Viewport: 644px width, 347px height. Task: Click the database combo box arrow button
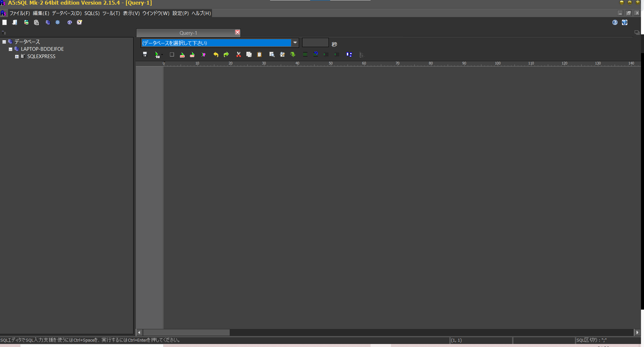(x=295, y=43)
